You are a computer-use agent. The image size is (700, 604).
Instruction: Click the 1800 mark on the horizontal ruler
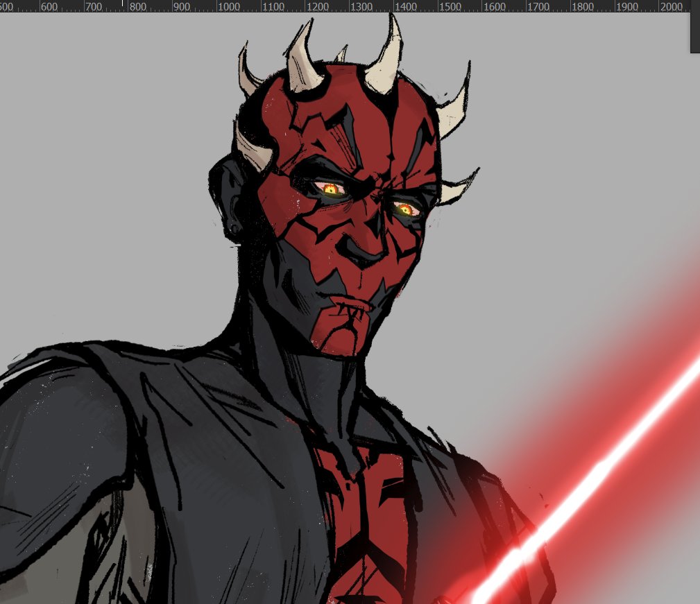click(x=583, y=7)
